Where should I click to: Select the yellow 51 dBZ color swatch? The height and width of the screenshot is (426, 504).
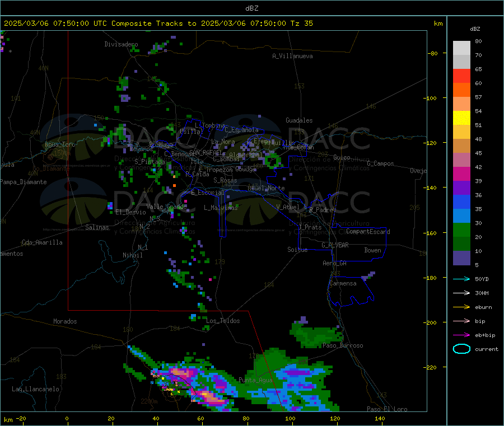461,118
